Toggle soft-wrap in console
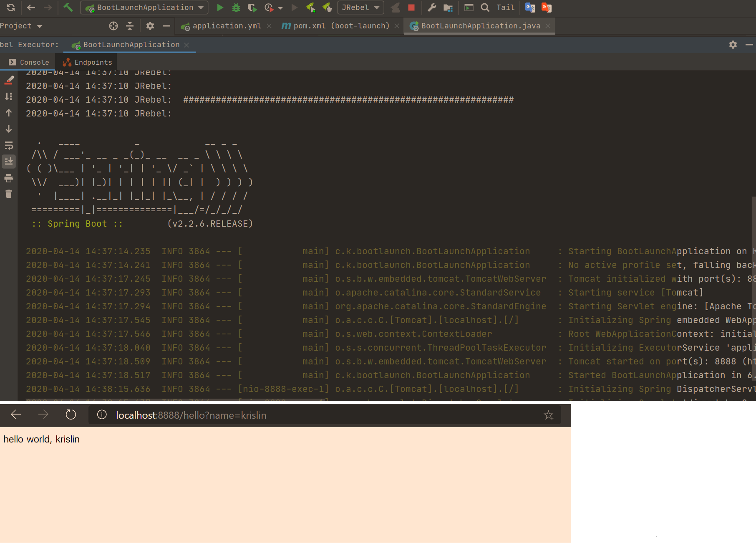This screenshot has height=546, width=756. tap(9, 145)
